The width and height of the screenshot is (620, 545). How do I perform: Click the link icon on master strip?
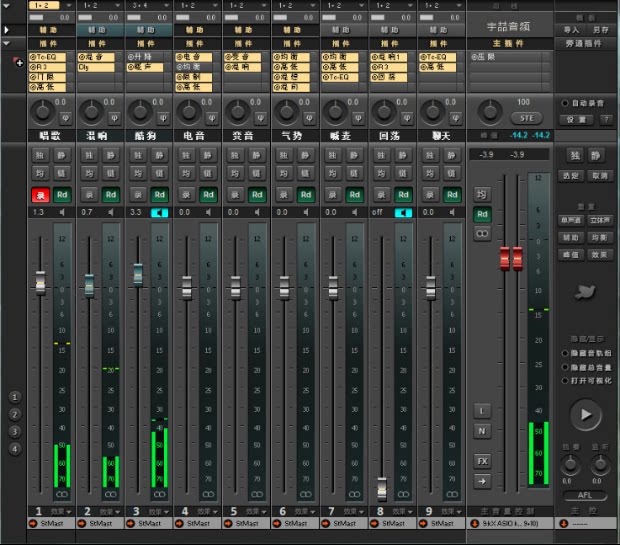[482, 233]
